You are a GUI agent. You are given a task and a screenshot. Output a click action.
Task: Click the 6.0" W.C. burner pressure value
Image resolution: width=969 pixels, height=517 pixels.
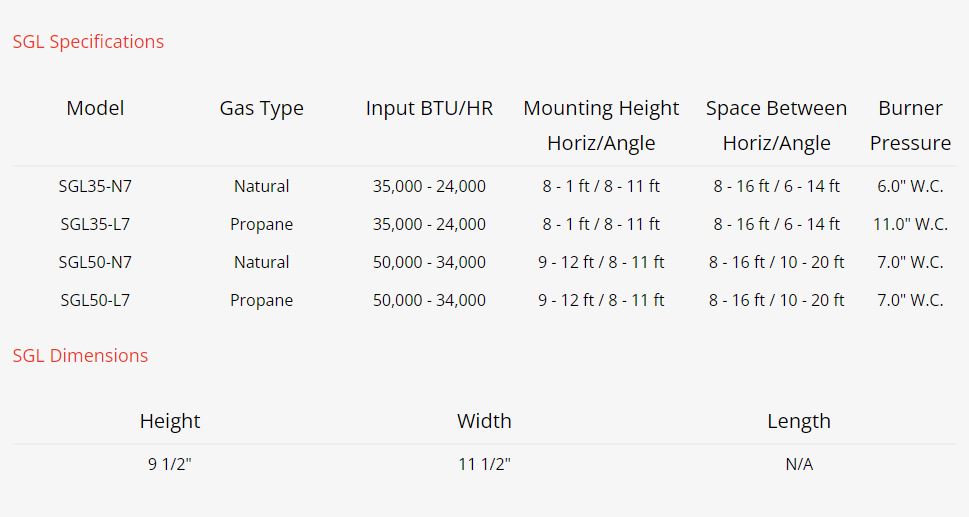[910, 186]
